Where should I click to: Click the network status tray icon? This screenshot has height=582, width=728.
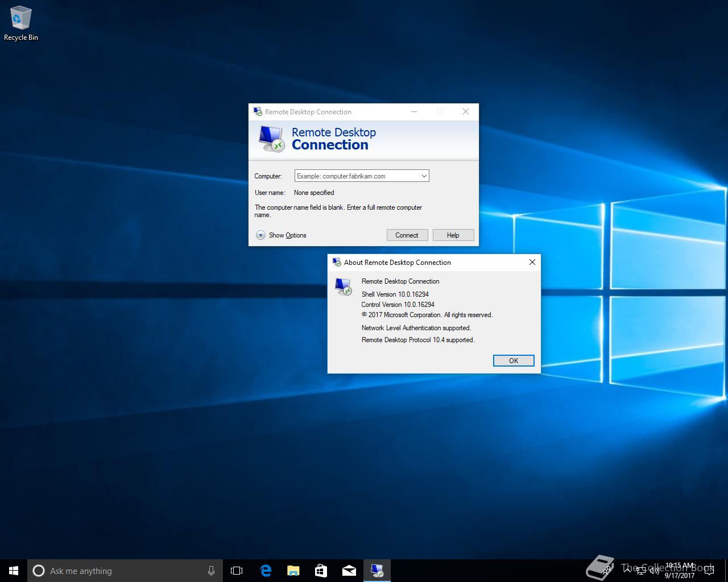coord(641,571)
